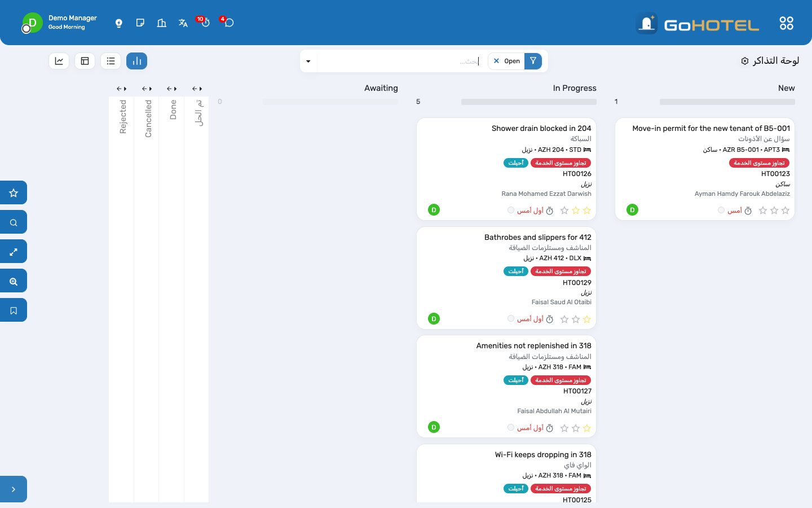Click the Demo Manager avatar
812x508 pixels.
point(32,23)
